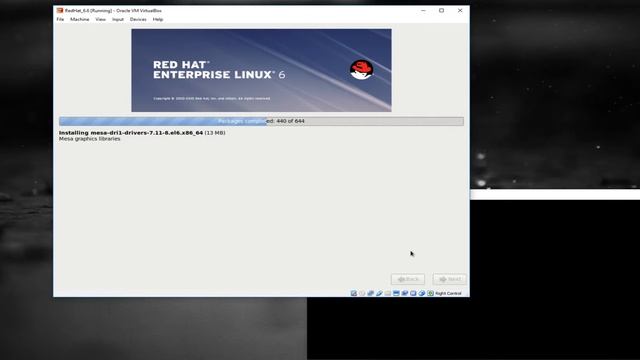Viewport: 640px width, 360px height.
Task: Open the File menu in VirtualBox
Action: [x=60, y=19]
